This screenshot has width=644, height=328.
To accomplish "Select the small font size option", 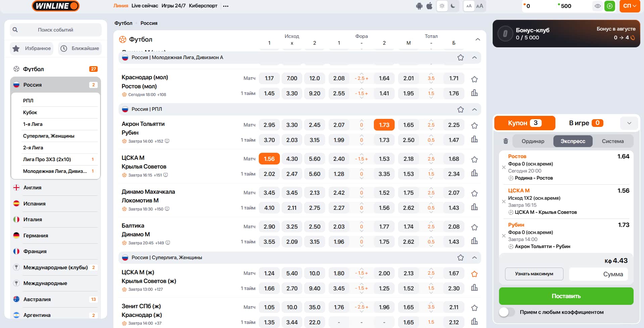I will click(x=469, y=6).
